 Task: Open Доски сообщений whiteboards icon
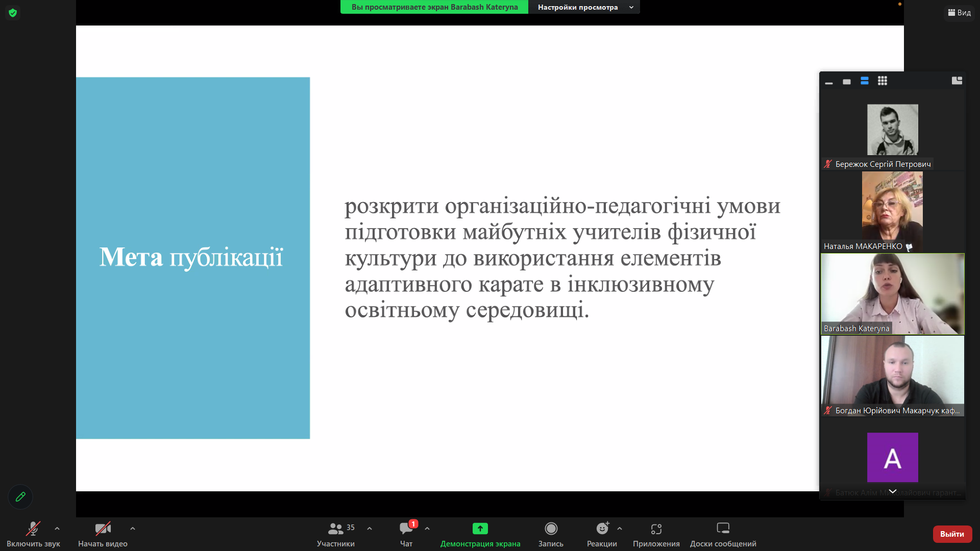tap(723, 534)
